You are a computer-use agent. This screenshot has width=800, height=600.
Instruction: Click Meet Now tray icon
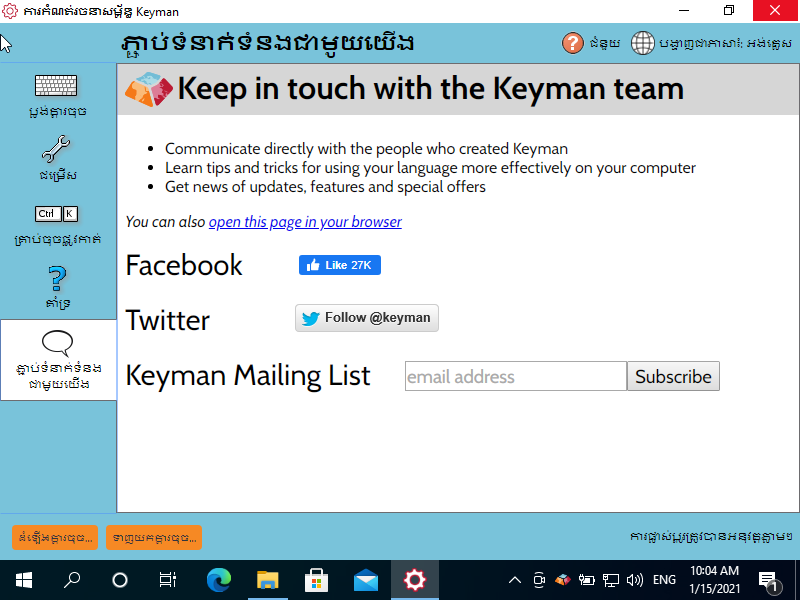[x=539, y=580]
